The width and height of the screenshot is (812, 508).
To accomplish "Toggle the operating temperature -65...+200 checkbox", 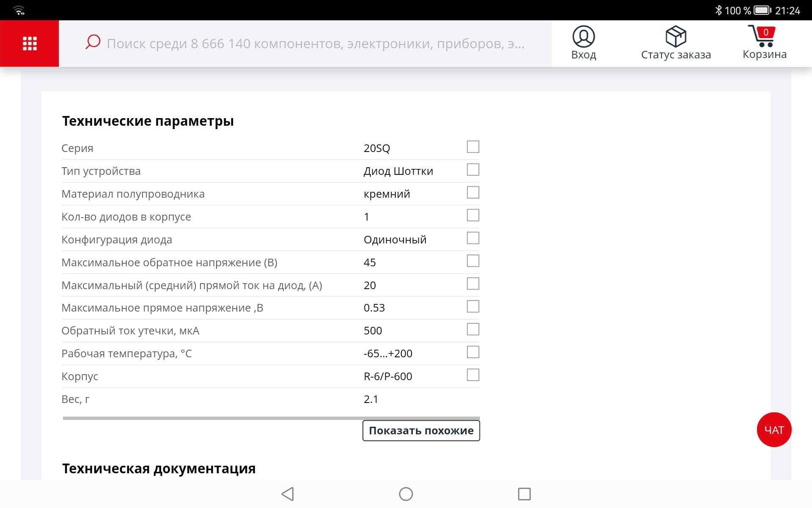I will point(473,352).
